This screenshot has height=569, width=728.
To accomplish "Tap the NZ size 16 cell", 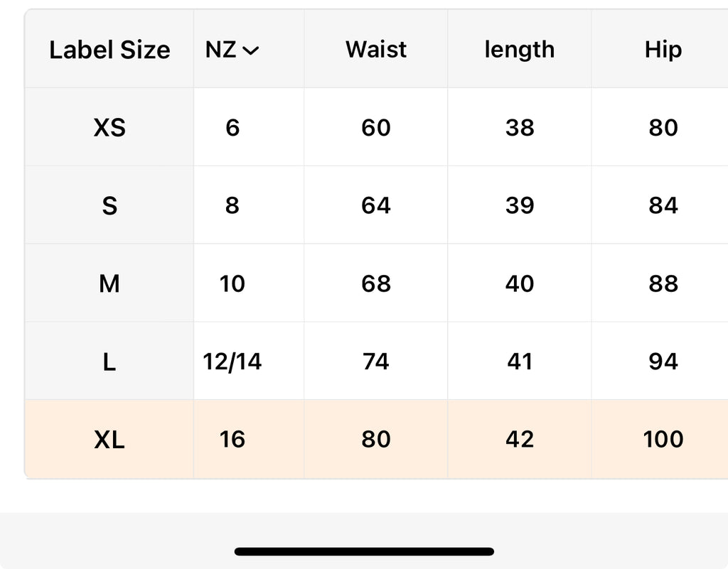I will click(232, 440).
